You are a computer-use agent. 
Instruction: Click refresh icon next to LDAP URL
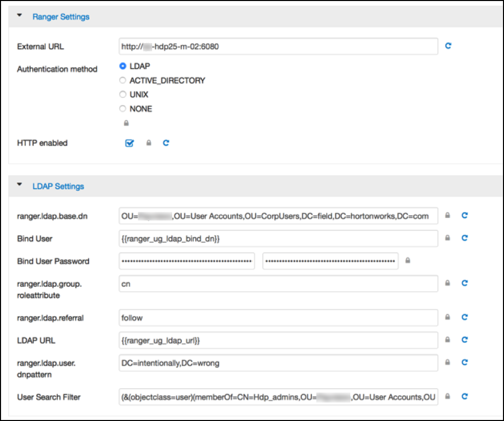click(465, 339)
